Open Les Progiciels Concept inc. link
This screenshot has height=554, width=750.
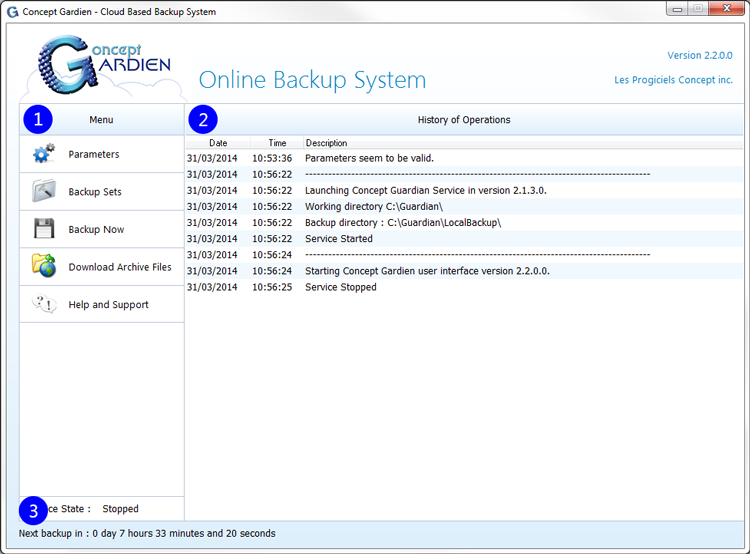click(x=673, y=80)
